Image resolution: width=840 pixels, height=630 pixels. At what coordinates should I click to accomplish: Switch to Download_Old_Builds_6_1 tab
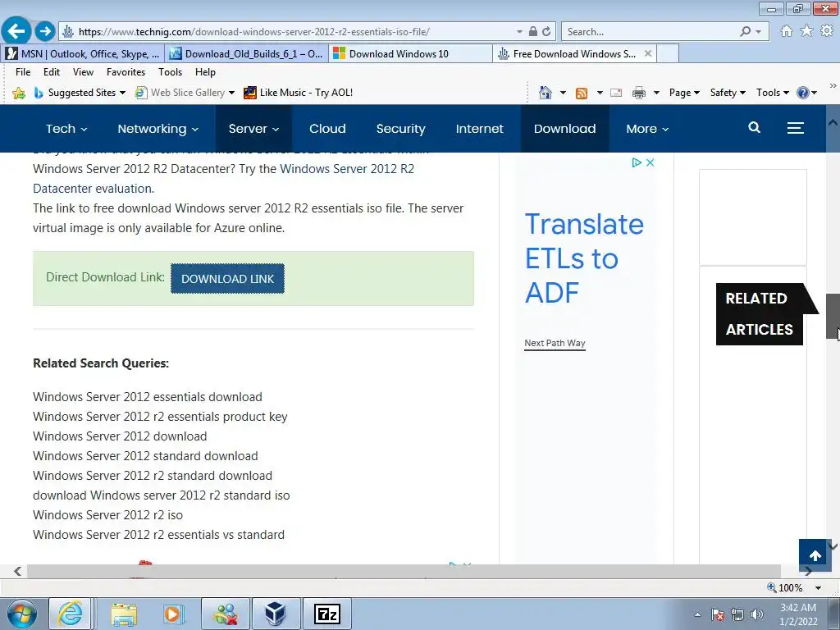tap(246, 53)
